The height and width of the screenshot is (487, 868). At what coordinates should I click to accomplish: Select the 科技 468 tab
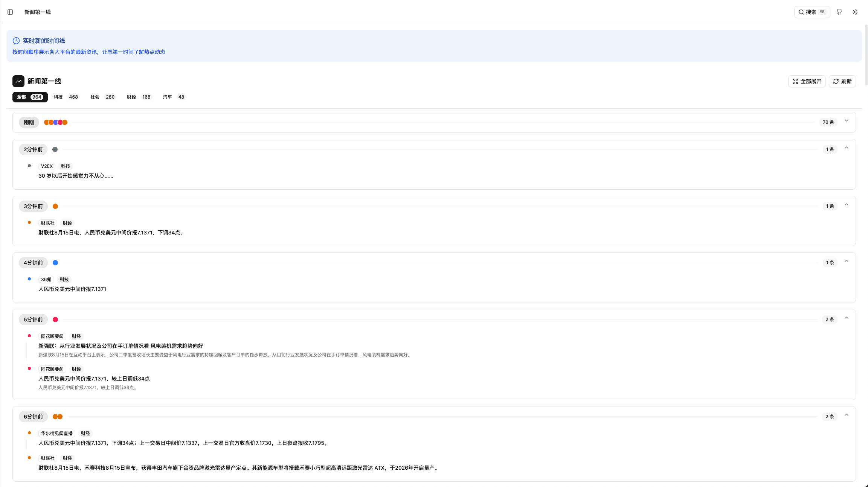click(66, 97)
